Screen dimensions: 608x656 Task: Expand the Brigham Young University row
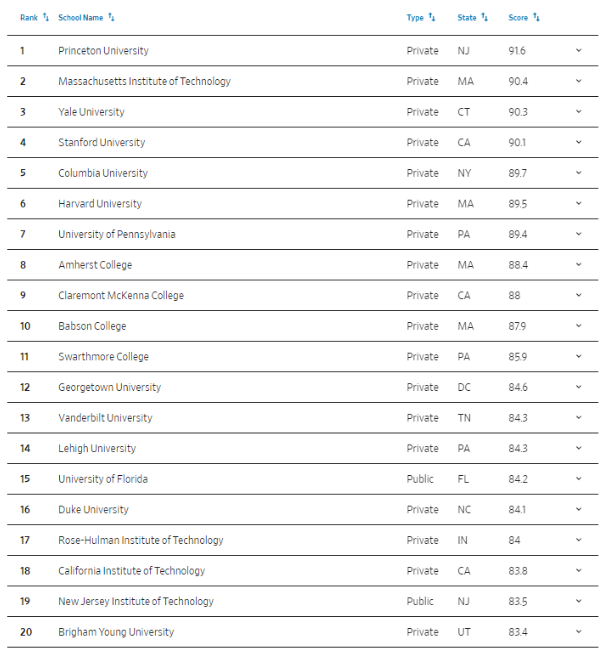[578, 632]
